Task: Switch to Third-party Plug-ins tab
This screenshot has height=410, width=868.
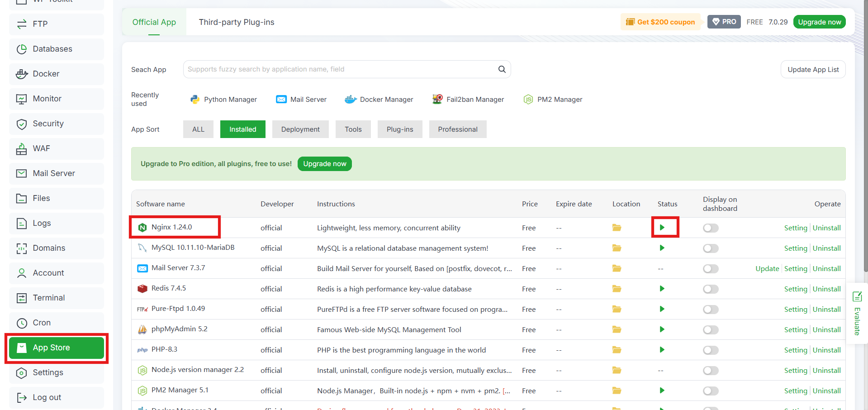Action: pos(237,22)
